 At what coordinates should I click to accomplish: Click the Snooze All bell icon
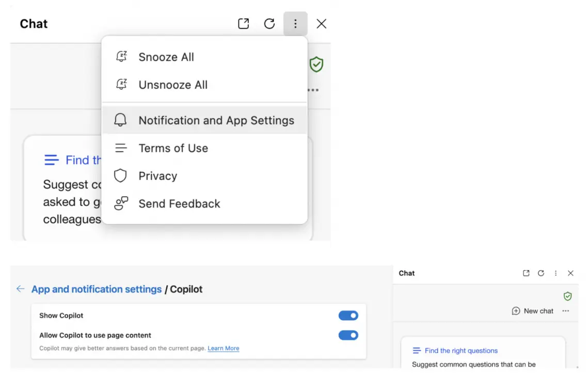click(121, 57)
